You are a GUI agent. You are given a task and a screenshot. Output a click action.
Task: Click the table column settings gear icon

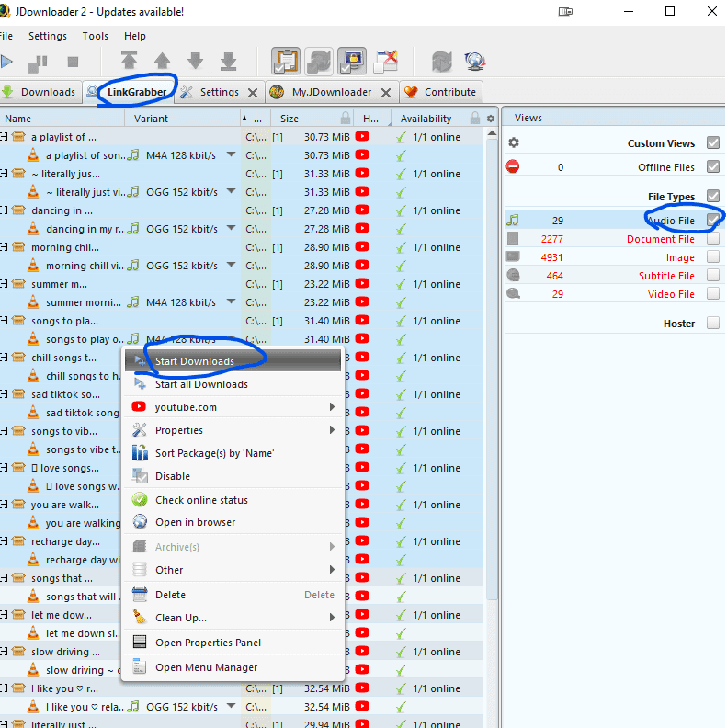tap(491, 119)
